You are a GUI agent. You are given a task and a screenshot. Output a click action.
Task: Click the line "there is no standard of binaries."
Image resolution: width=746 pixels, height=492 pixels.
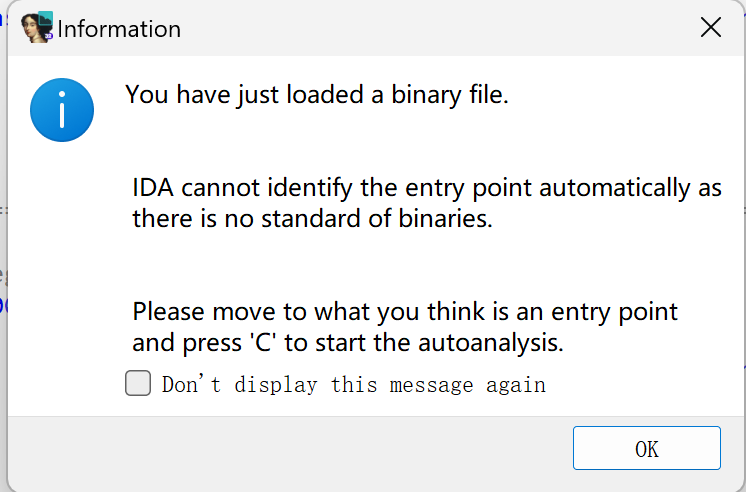[x=312, y=219]
